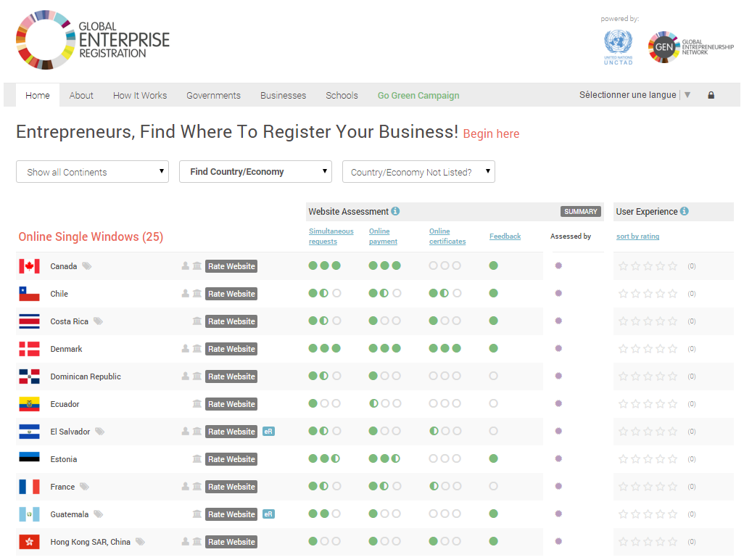Click the Global Enterprise Registration logo

[93, 40]
